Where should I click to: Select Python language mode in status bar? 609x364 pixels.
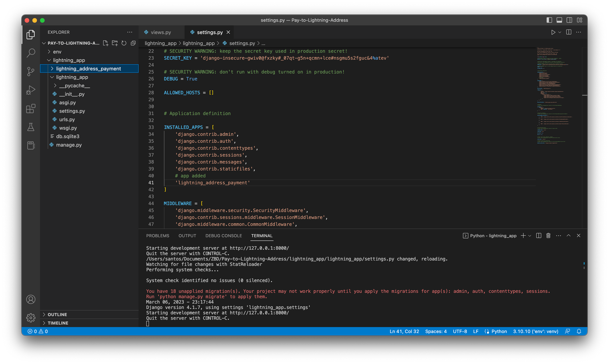(x=499, y=331)
